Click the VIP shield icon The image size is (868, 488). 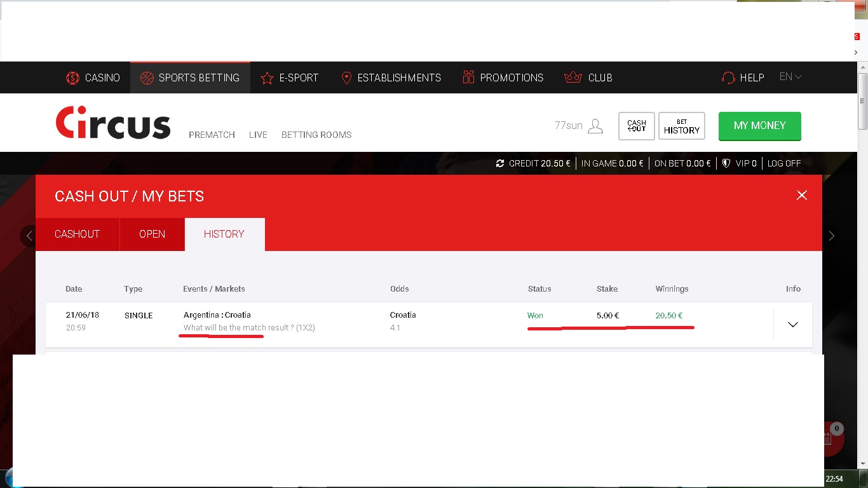pyautogui.click(x=727, y=163)
